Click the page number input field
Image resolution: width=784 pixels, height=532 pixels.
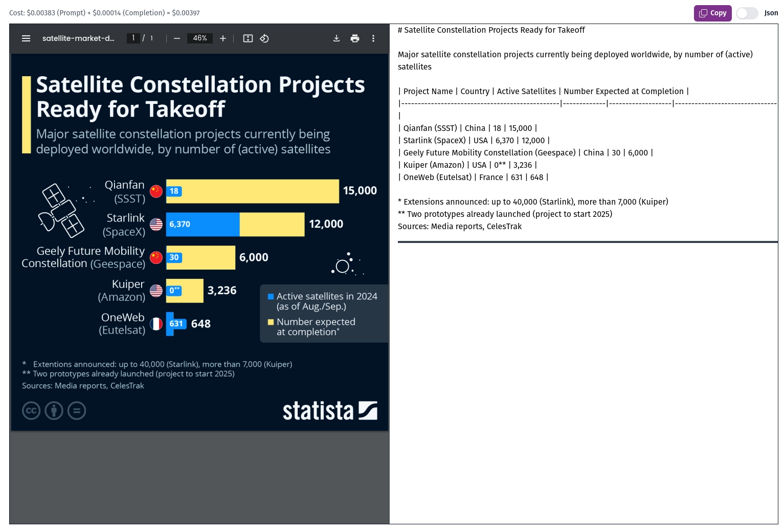click(x=133, y=38)
